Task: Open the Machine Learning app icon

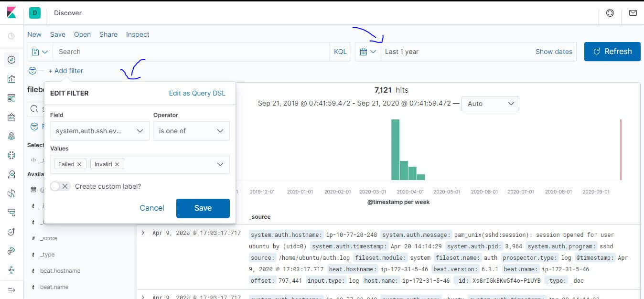Action: [11, 155]
